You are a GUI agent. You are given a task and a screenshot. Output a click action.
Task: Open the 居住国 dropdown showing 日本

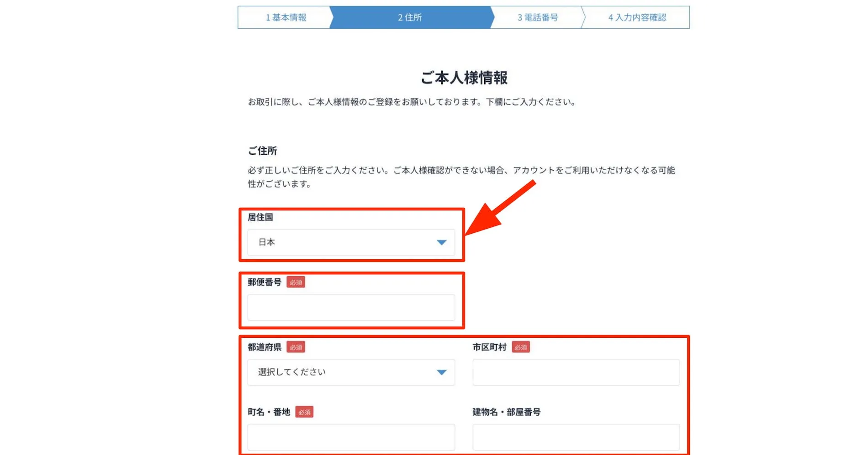pos(351,242)
